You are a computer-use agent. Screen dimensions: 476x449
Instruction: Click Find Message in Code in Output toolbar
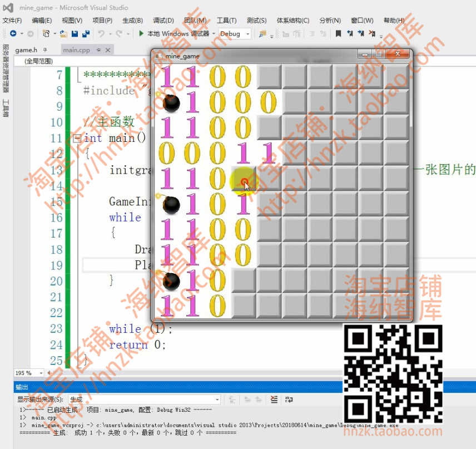tap(232, 399)
